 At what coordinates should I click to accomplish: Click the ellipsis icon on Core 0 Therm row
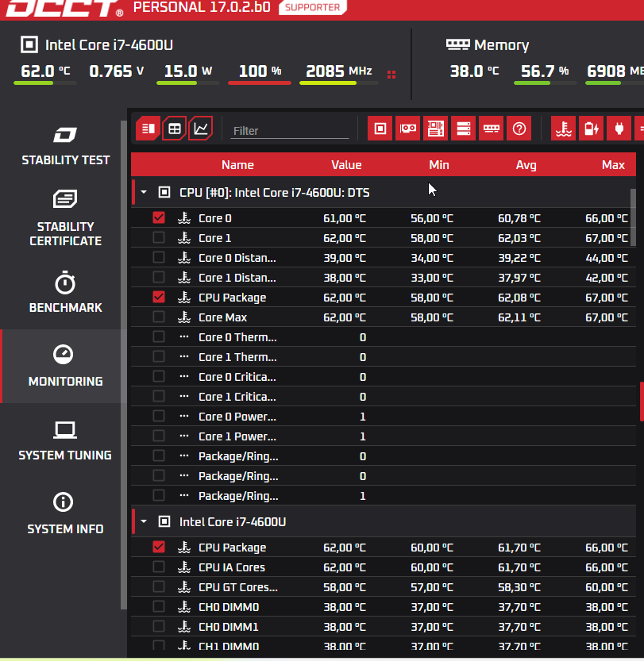pos(184,336)
